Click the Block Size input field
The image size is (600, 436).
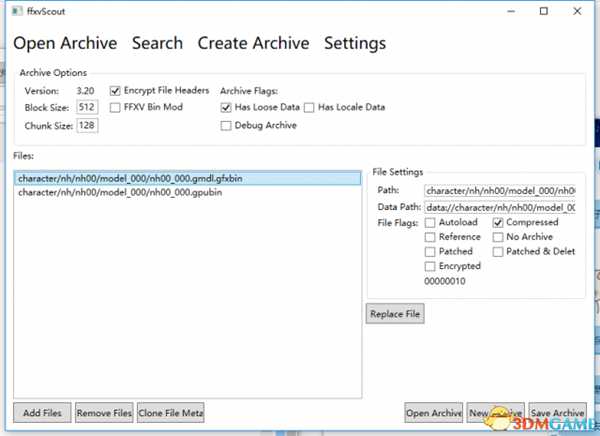87,108
